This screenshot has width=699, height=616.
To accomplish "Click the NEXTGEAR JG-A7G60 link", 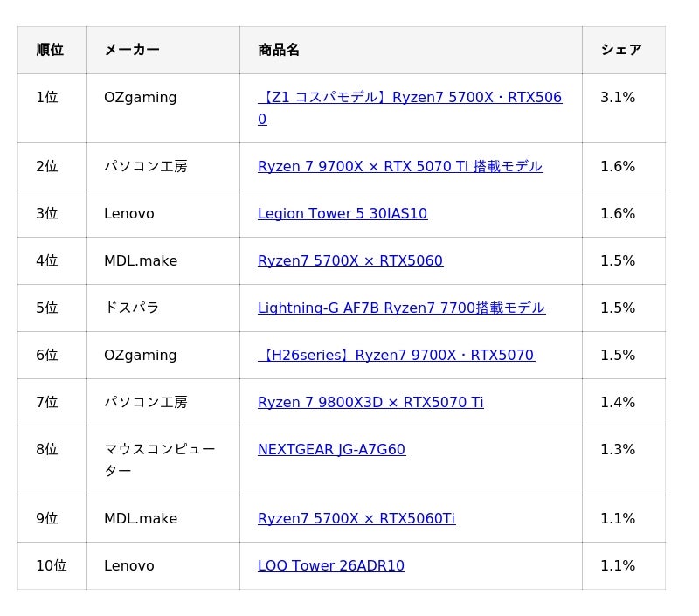I will coord(331,450).
